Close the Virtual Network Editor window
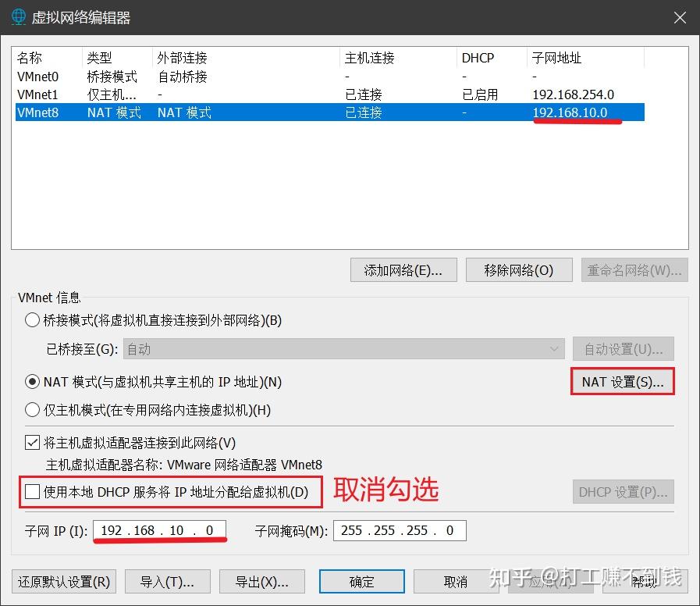Image resolution: width=700 pixels, height=606 pixels. pyautogui.click(x=680, y=17)
